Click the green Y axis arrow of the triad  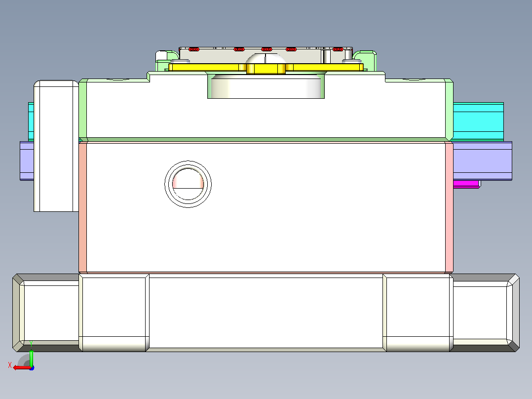31,358
